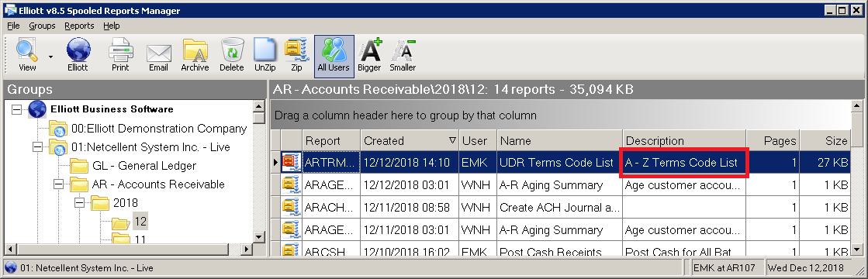Click the report icon of the ARCSH row
The height and width of the screenshot is (279, 868).
coord(291,249)
